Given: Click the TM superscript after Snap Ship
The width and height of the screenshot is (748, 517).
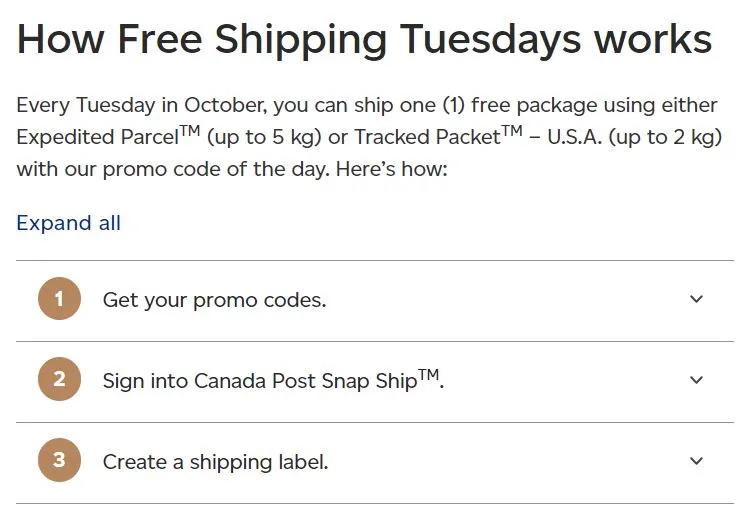Looking at the screenshot, I should click(428, 374).
